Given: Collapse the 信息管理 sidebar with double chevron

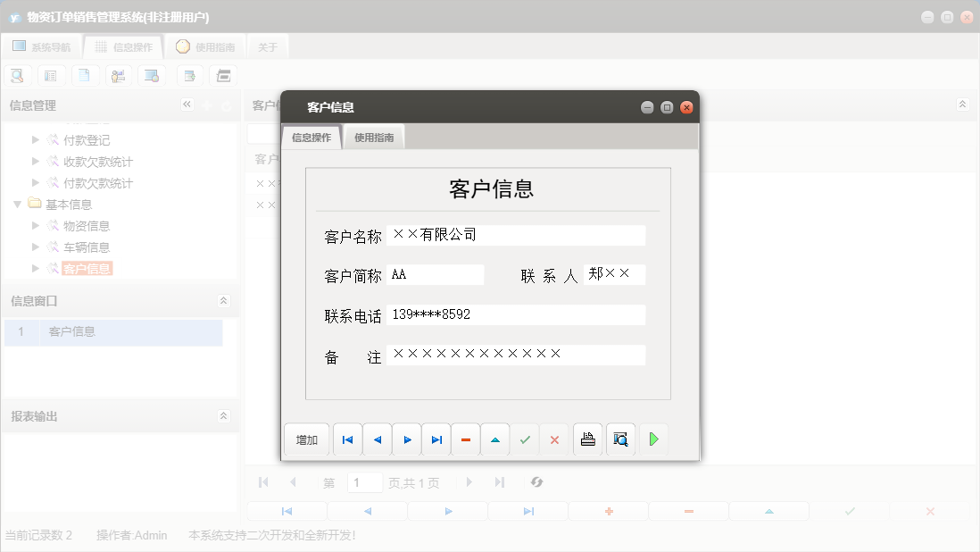Looking at the screenshot, I should click(187, 105).
